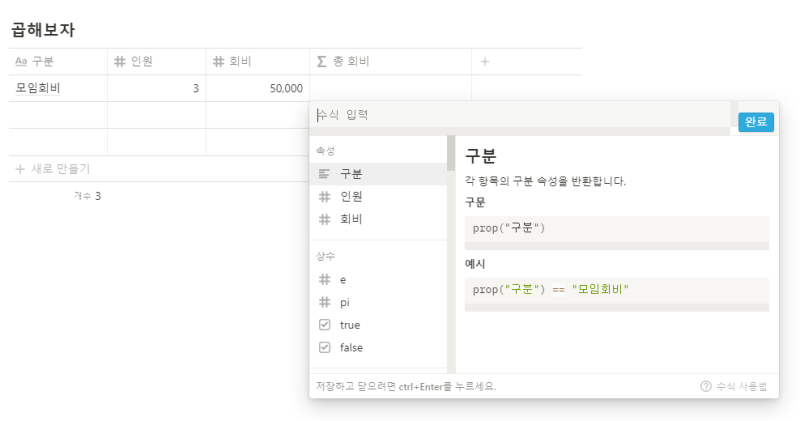Click the hash icon beside 회비 property

pyautogui.click(x=324, y=219)
